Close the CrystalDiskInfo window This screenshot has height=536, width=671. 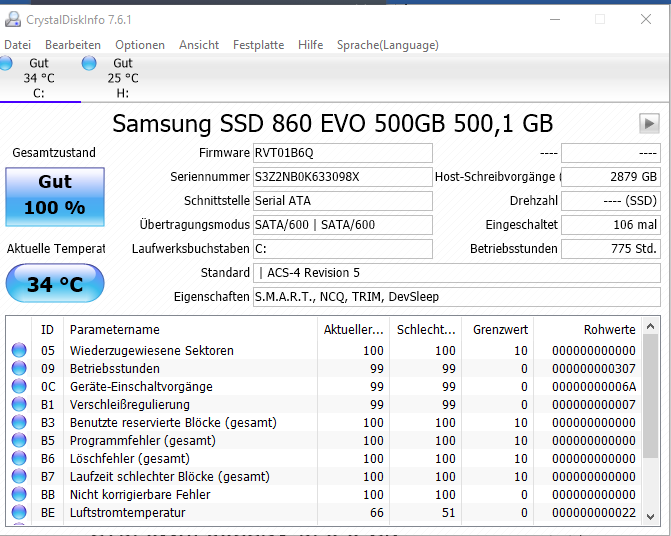coord(646,19)
